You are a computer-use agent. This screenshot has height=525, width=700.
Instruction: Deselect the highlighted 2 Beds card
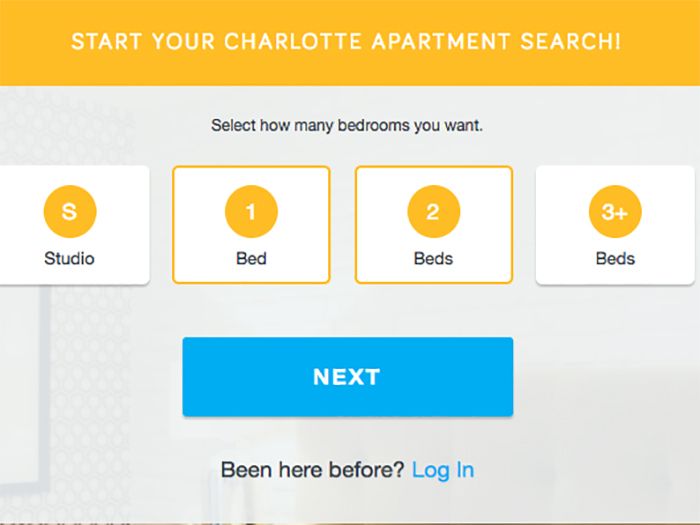(x=433, y=225)
